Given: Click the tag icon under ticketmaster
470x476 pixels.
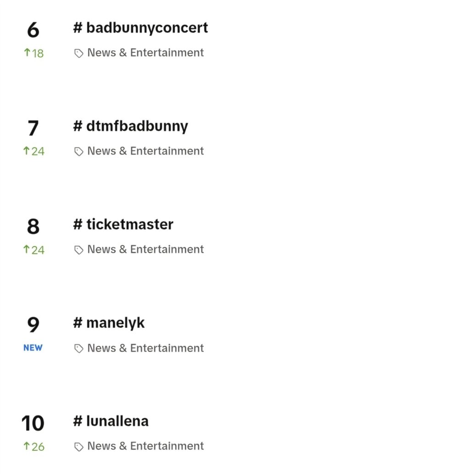Looking at the screenshot, I should tap(78, 250).
